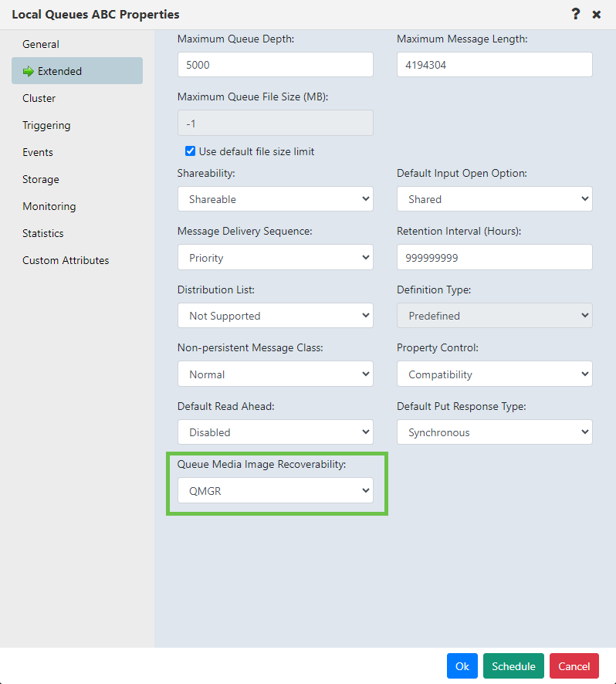The height and width of the screenshot is (684, 616).
Task: Click the green Schedule button
Action: 513,666
